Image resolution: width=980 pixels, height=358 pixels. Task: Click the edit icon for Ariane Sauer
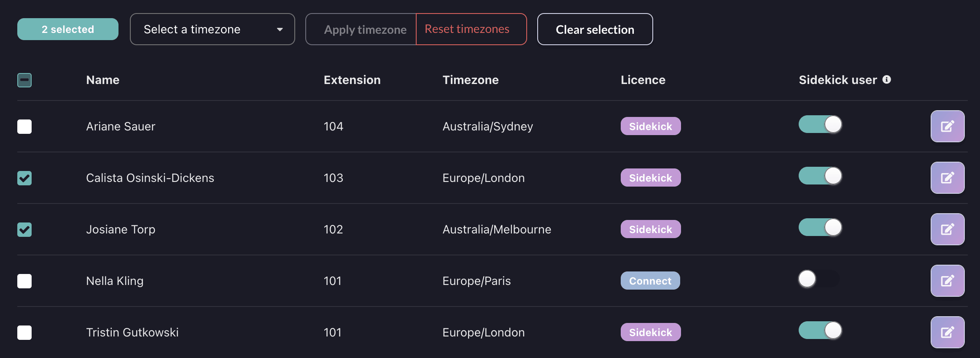tap(947, 126)
